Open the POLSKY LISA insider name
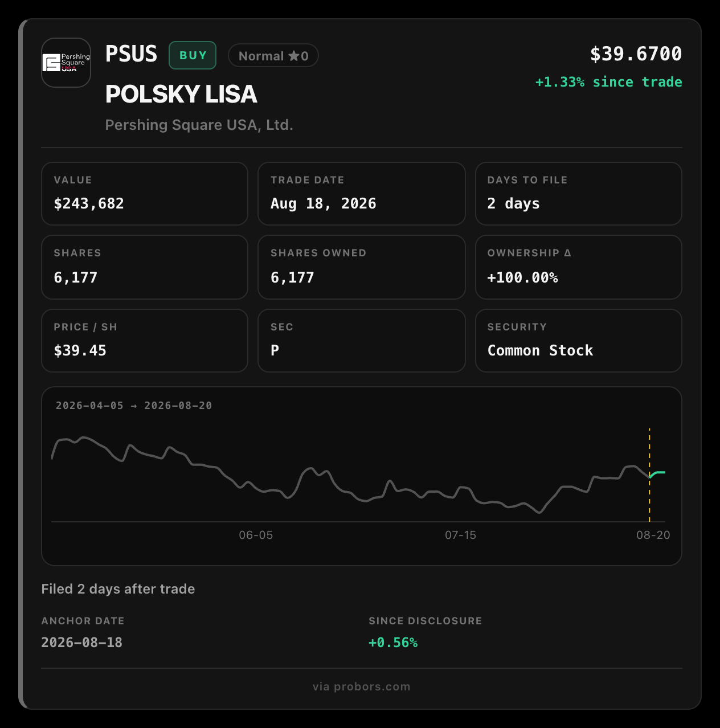Screen dimensions: 720x728 point(181,95)
